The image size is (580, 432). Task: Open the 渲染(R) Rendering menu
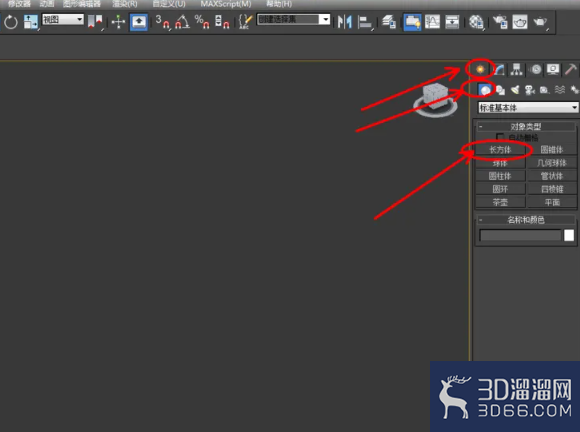pos(125,4)
